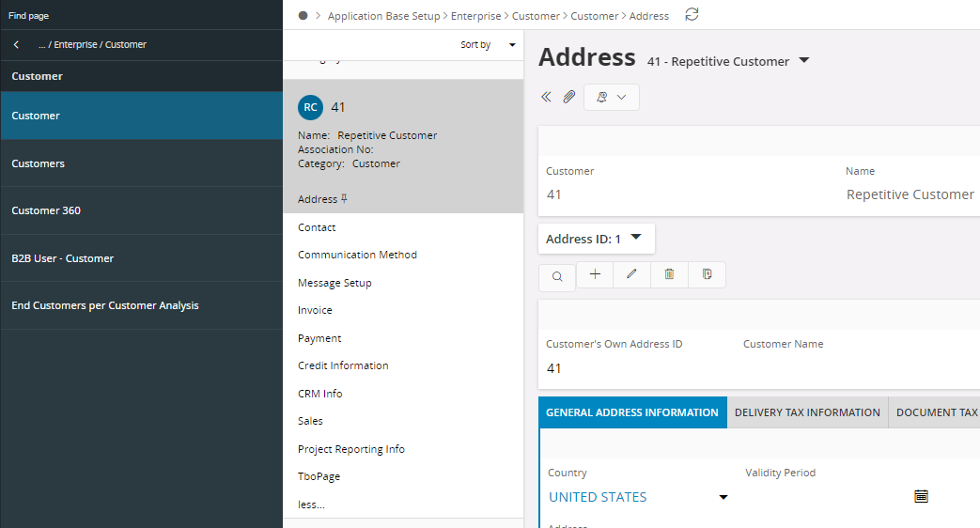The image size is (980, 528).
Task: Collapse the record list with double-chevron icon
Action: pyautogui.click(x=546, y=97)
